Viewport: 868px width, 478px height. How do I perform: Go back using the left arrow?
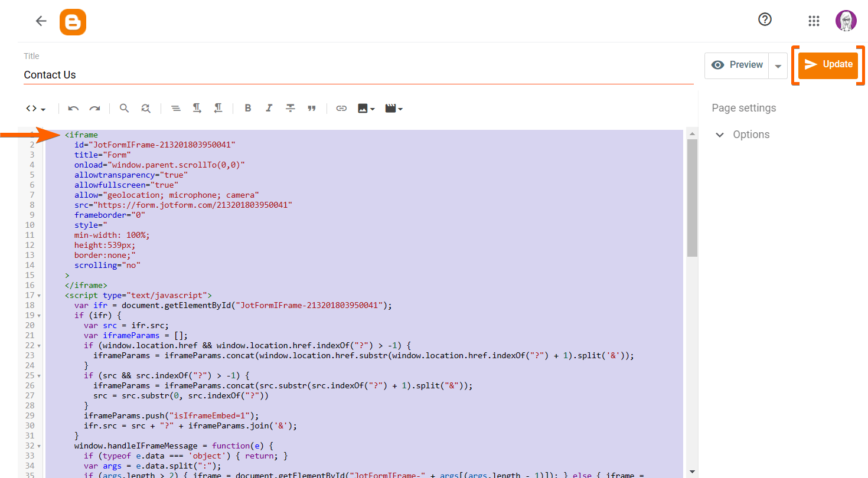41,21
